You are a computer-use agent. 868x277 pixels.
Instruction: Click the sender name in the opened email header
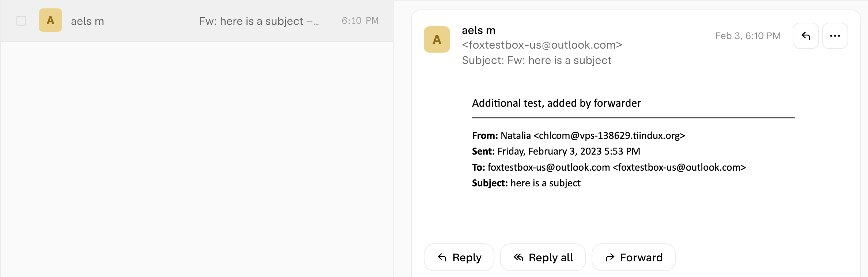click(x=479, y=30)
